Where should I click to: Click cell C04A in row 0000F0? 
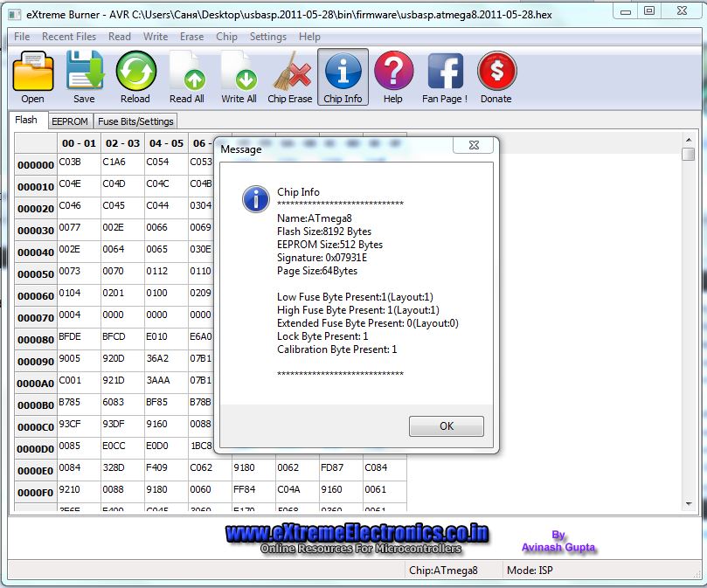[297, 493]
